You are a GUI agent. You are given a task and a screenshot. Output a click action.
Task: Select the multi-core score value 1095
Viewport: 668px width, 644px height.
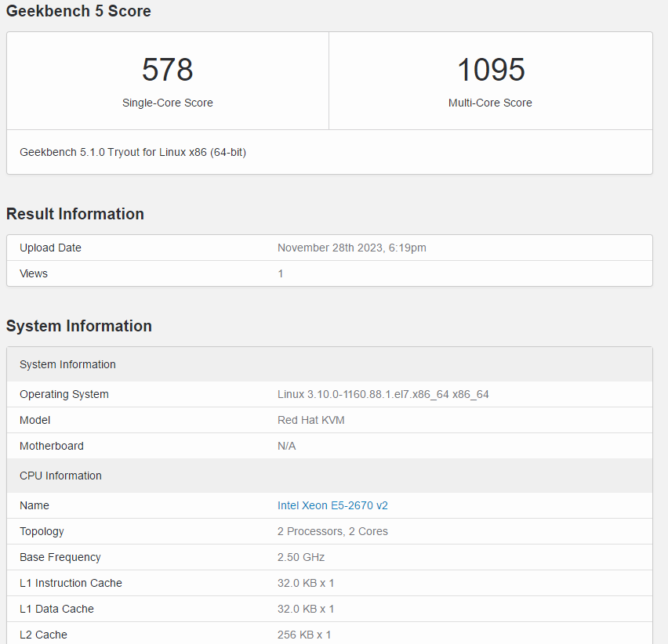click(491, 70)
